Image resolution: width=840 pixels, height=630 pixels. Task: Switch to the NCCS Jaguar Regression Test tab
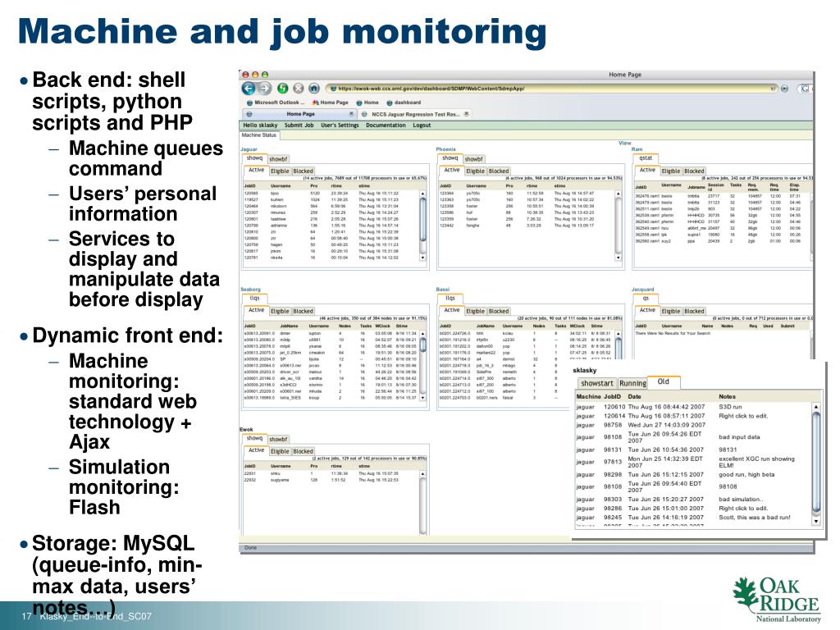coord(414,114)
